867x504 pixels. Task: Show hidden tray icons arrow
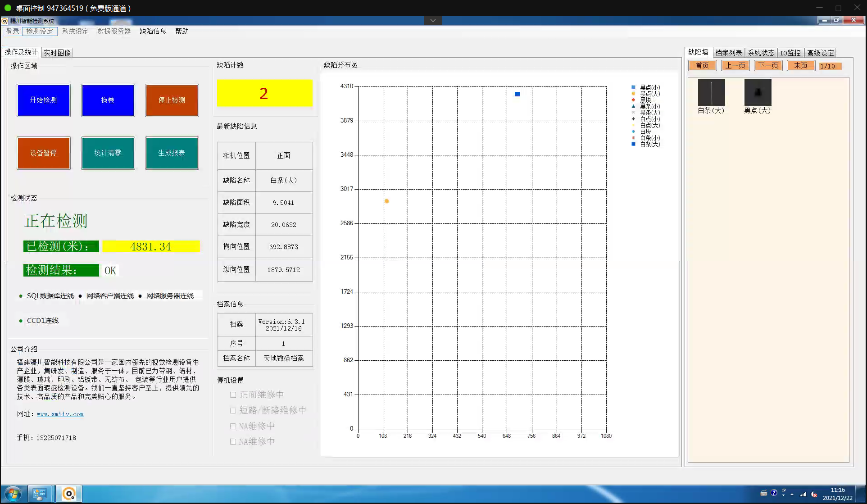(792, 494)
